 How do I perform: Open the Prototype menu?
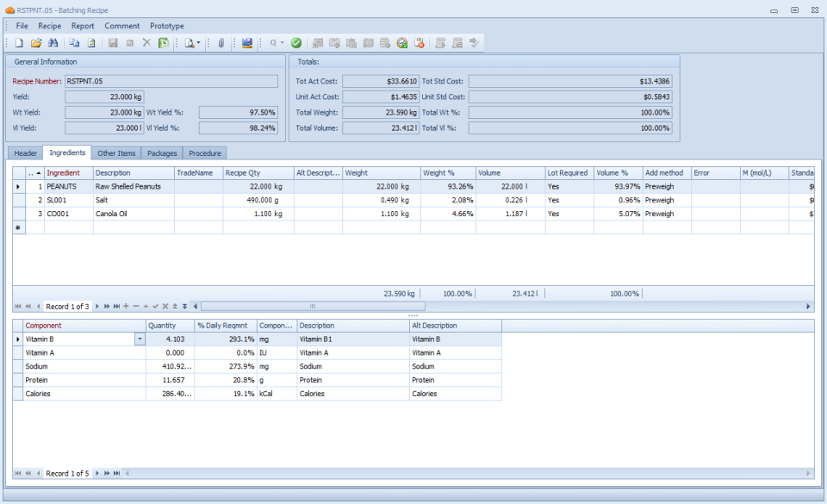click(x=166, y=26)
